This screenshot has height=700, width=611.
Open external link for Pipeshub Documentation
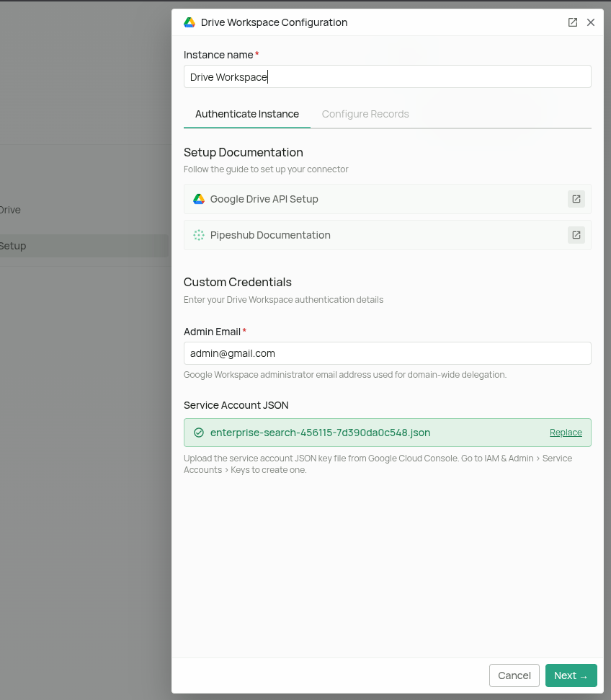coord(576,235)
